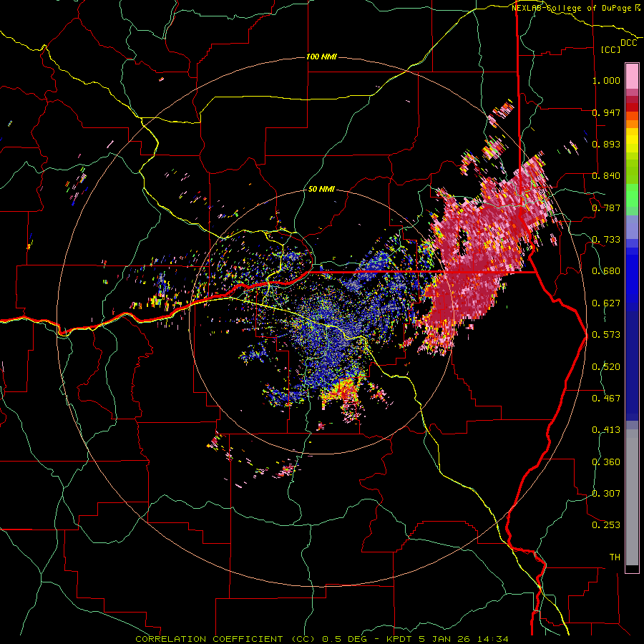Viewport: 644px width, 644px height.
Task: Click the 0.733 scale value
Action: pyautogui.click(x=606, y=240)
